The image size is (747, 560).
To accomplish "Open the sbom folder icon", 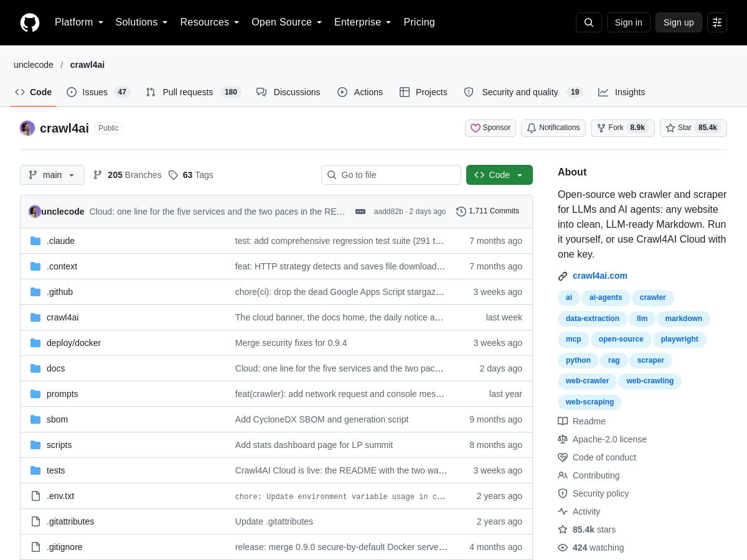I will (35, 419).
